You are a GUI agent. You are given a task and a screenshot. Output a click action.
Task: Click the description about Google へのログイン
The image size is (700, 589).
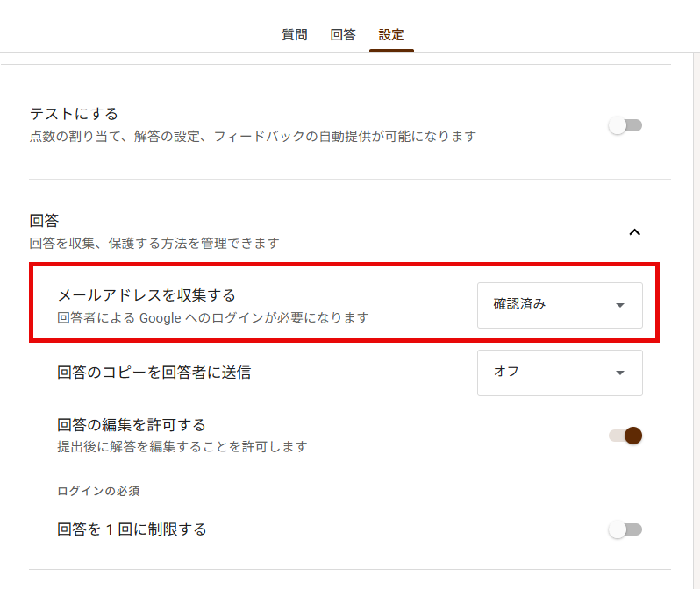[x=213, y=317]
